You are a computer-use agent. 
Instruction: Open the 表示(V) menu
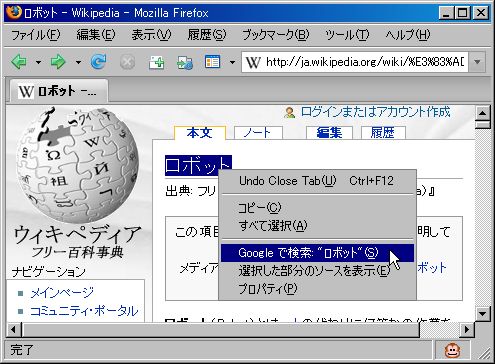(151, 35)
